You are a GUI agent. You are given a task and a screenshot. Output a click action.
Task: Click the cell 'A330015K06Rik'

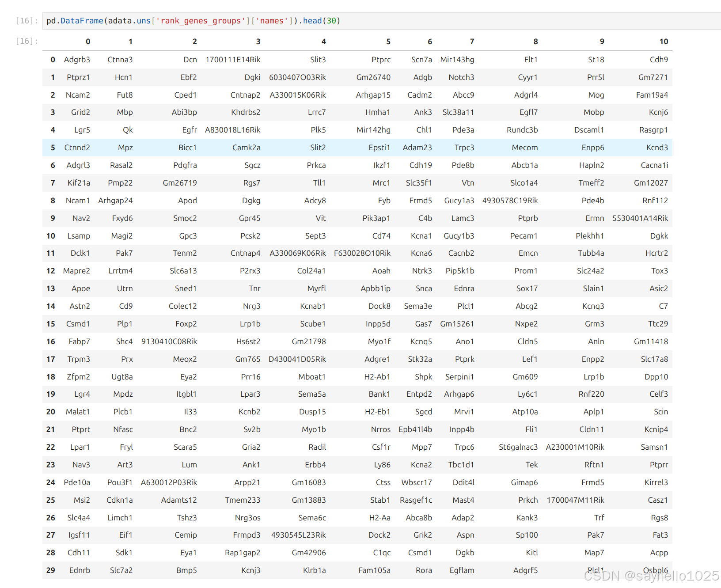(298, 95)
